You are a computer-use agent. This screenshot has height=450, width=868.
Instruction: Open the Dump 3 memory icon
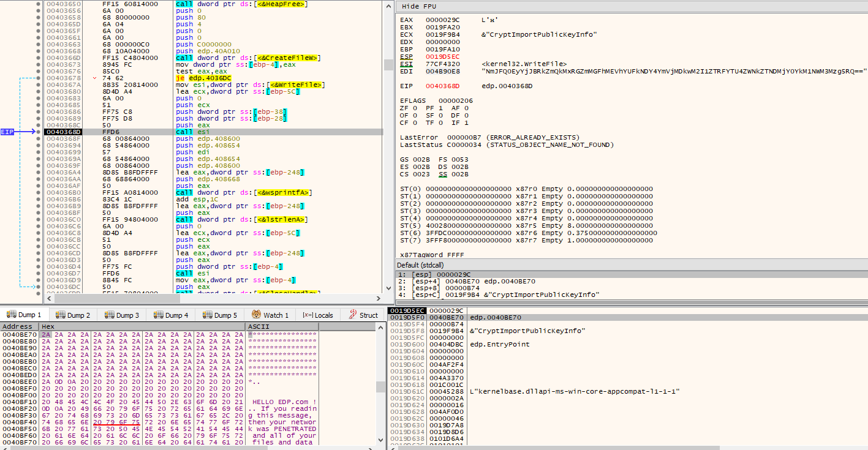coord(110,315)
